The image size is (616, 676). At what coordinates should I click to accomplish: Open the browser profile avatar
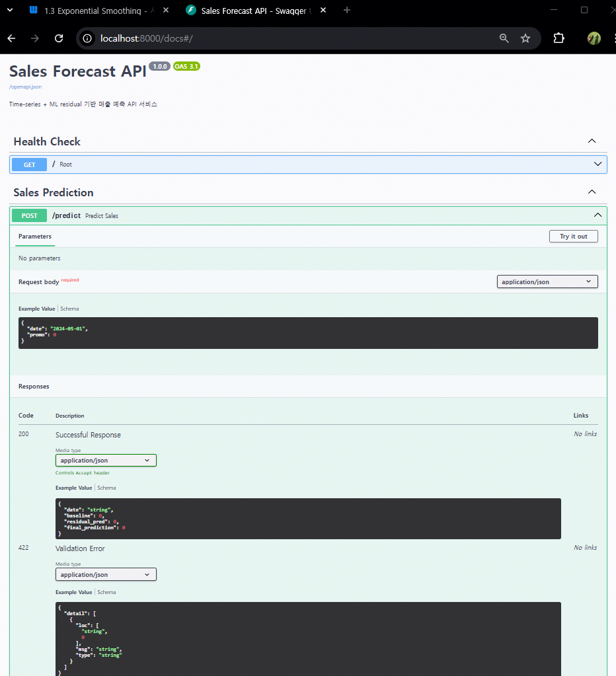tap(594, 38)
